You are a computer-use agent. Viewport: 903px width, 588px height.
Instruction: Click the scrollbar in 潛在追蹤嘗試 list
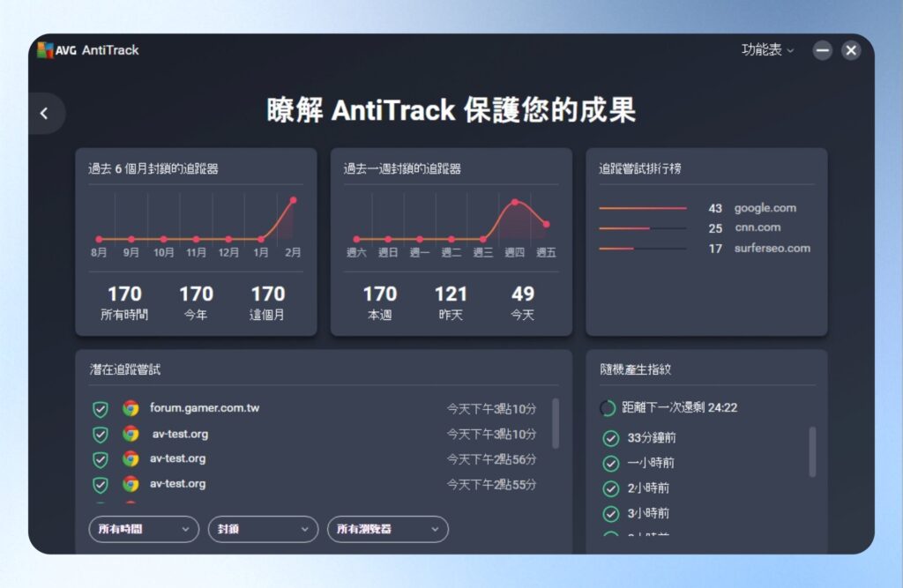tap(556, 423)
